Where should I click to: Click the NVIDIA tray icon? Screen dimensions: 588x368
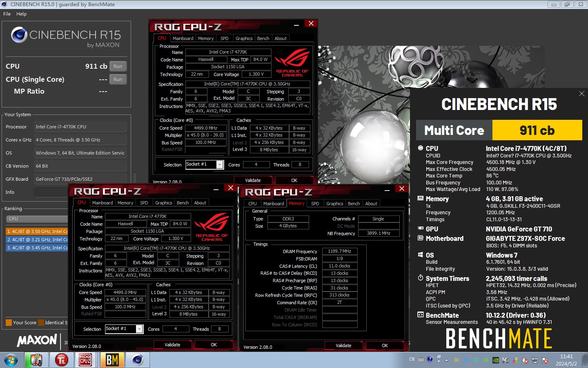tap(495, 360)
